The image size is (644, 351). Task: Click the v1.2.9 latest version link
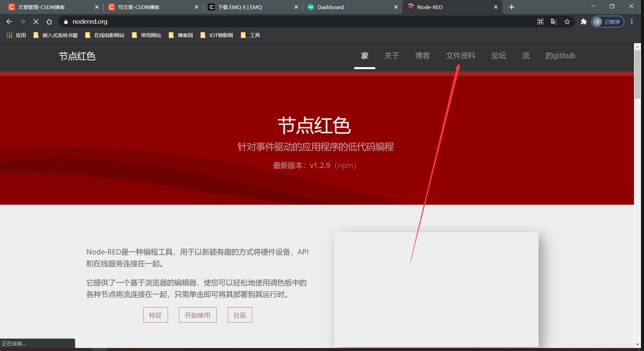coord(320,166)
